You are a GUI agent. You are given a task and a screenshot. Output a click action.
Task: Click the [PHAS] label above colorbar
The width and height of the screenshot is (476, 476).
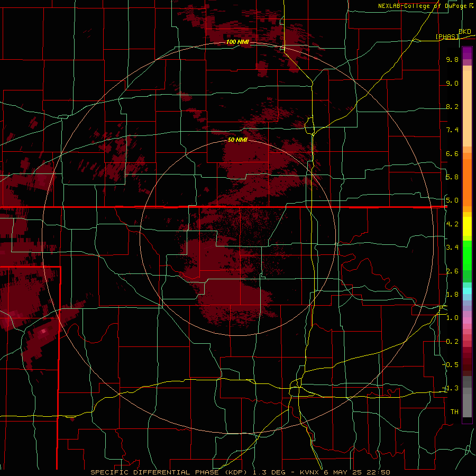447,36
